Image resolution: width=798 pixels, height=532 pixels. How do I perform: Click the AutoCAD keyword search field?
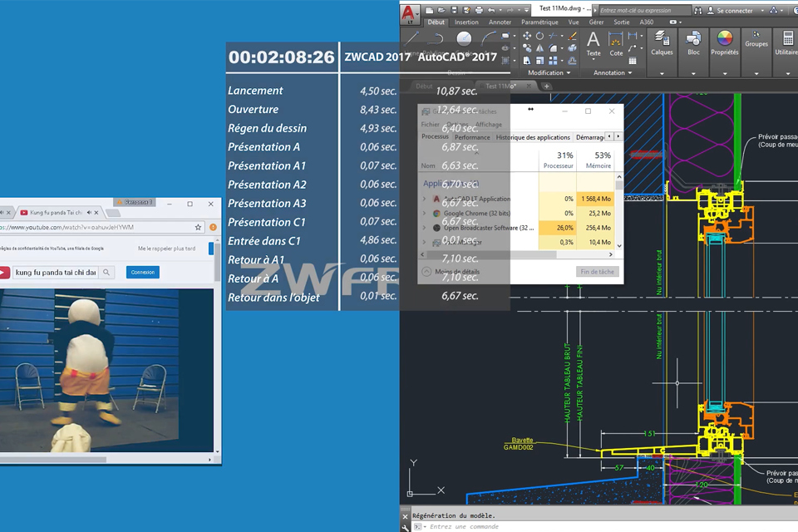pyautogui.click(x=645, y=10)
